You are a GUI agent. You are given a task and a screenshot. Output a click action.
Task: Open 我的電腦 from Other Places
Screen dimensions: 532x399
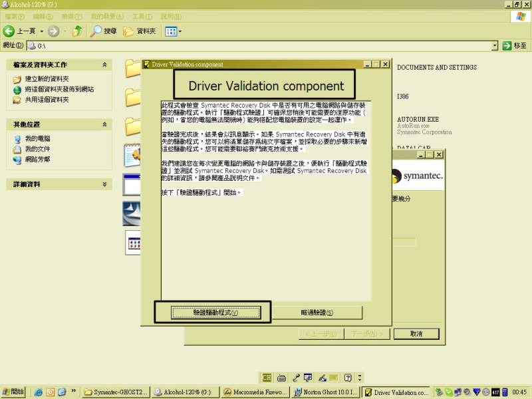[x=37, y=139]
